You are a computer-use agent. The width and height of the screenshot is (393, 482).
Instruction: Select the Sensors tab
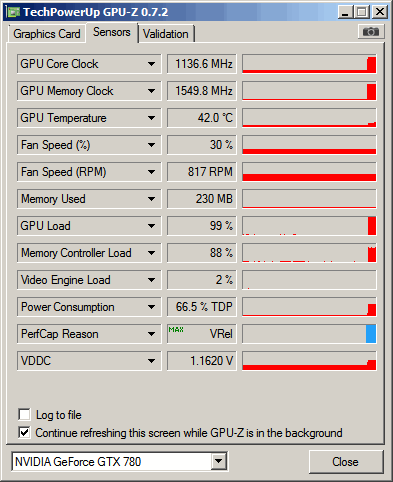112,32
